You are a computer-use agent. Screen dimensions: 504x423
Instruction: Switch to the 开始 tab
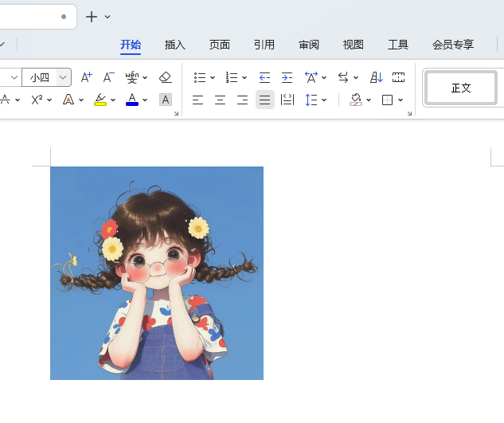(131, 45)
